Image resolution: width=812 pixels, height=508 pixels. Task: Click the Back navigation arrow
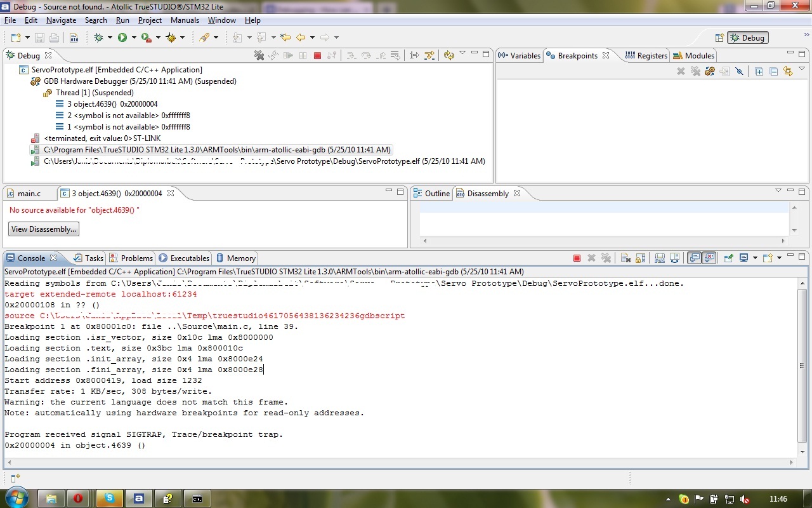(x=301, y=37)
